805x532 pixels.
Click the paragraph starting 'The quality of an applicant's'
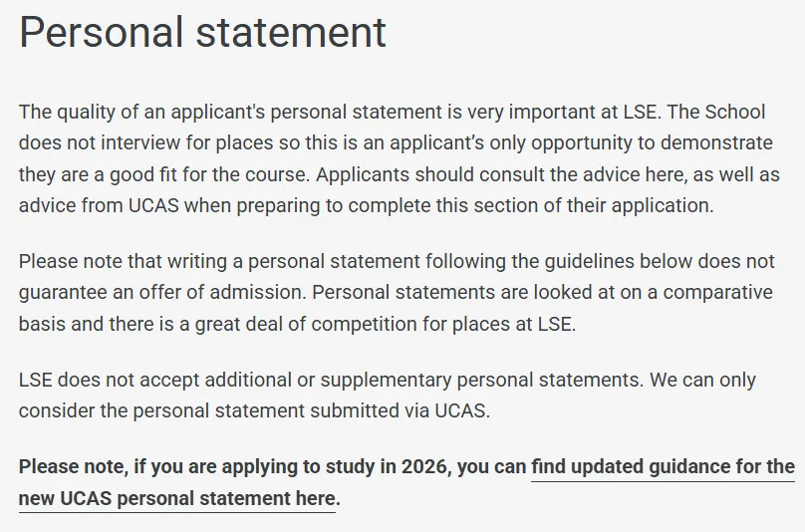point(400,158)
